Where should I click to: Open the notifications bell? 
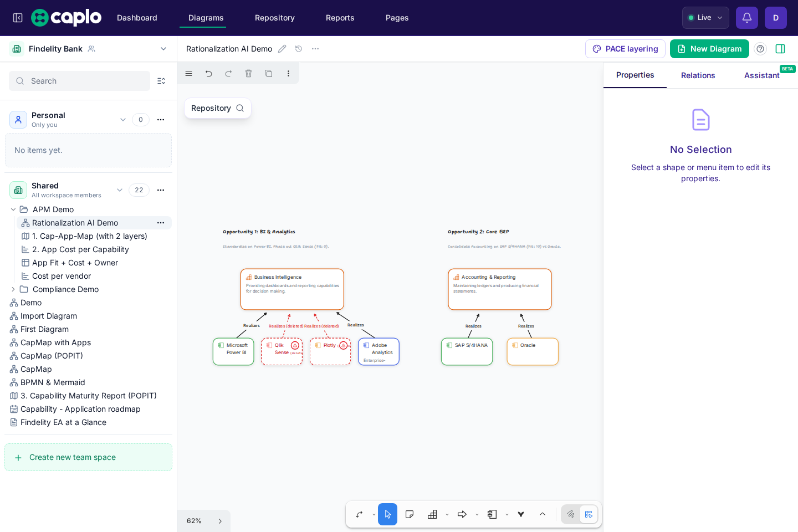(x=747, y=18)
